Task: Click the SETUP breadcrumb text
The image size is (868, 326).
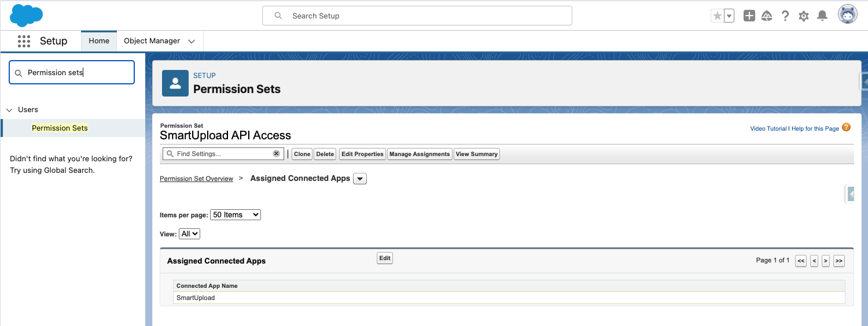Action: (x=204, y=76)
